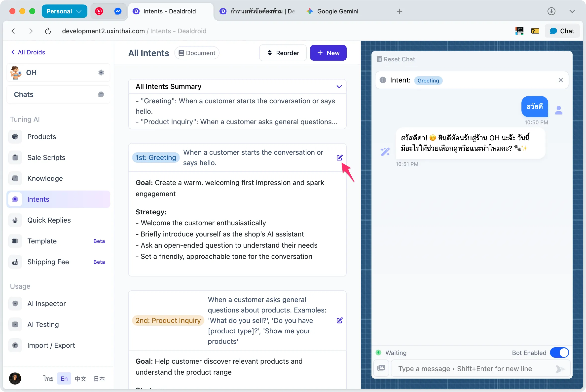Click the magic wand bot avatar icon
Image resolution: width=586 pixels, height=392 pixels.
pyautogui.click(x=385, y=152)
